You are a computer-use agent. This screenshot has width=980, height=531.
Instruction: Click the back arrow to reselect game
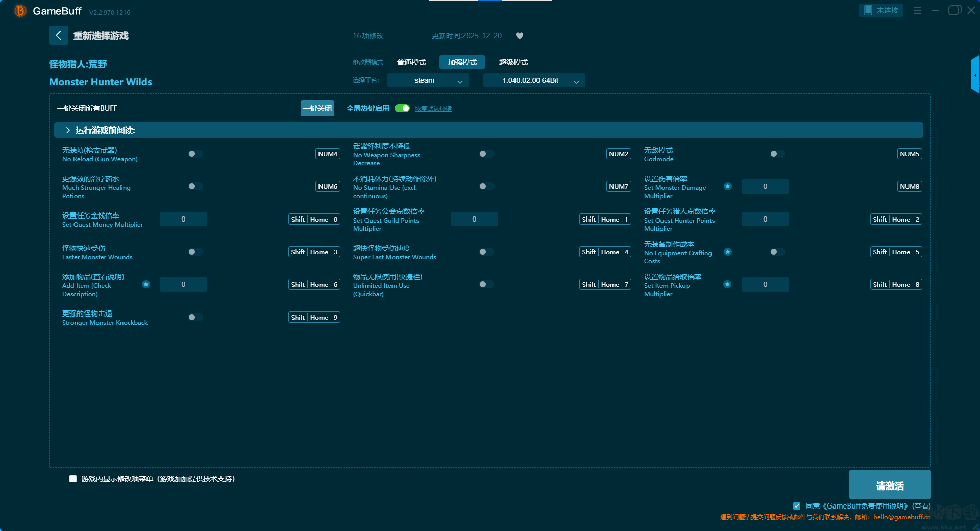click(58, 35)
